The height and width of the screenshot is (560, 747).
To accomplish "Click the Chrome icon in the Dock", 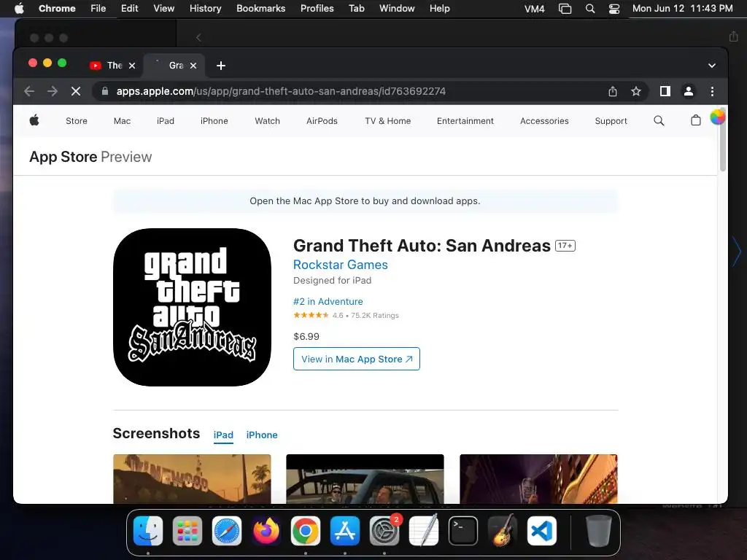I will pos(306,531).
